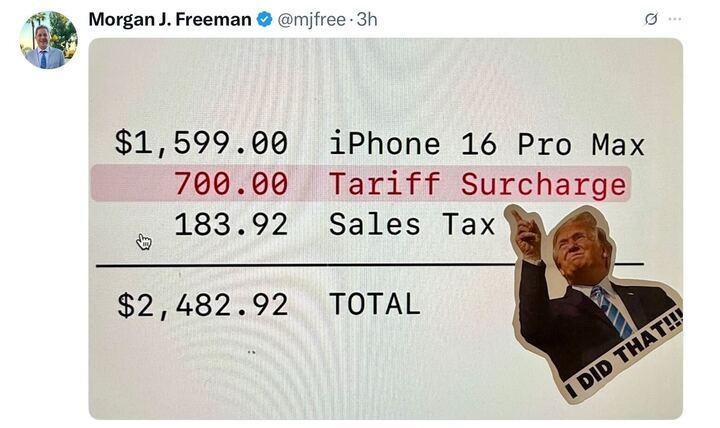This screenshot has height=428, width=720.
Task: Click the 183.92 tax amount
Action: pos(231,225)
